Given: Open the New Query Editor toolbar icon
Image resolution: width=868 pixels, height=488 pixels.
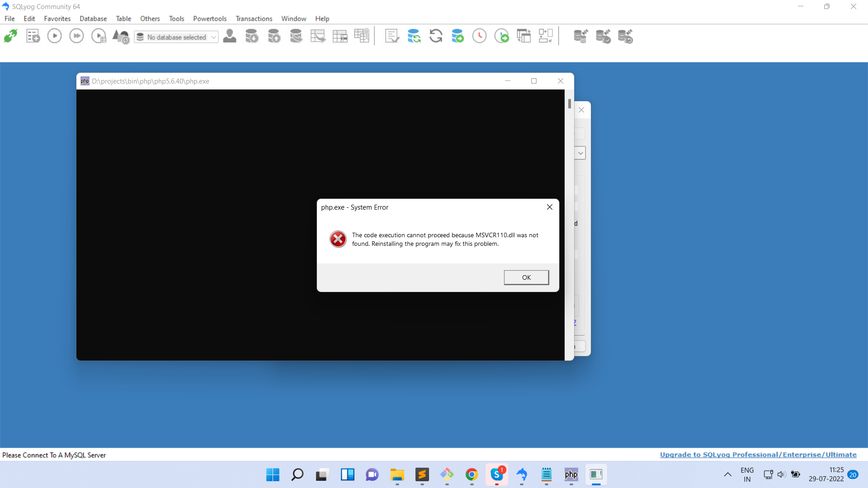Looking at the screenshot, I should point(33,36).
